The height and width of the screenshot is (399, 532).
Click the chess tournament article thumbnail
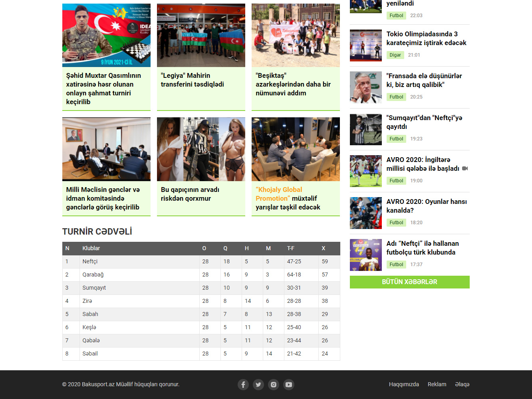point(106,35)
